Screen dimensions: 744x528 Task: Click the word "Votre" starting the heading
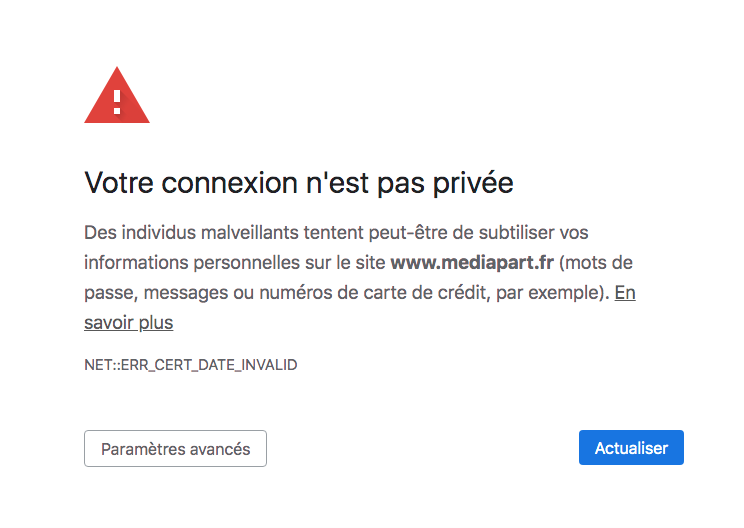pos(119,183)
